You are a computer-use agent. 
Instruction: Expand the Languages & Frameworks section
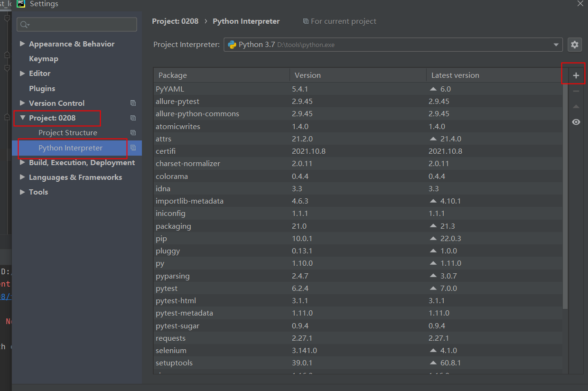(x=22, y=177)
